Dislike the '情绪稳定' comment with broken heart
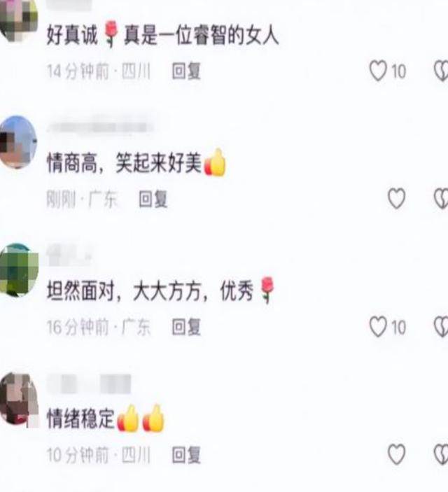448x492 pixels. point(441,454)
